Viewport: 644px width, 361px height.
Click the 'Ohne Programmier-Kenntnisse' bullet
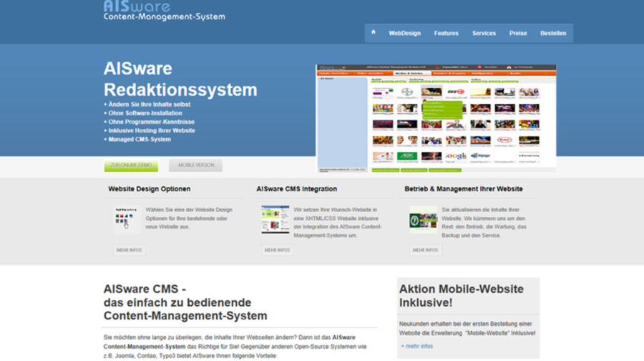[x=149, y=122]
